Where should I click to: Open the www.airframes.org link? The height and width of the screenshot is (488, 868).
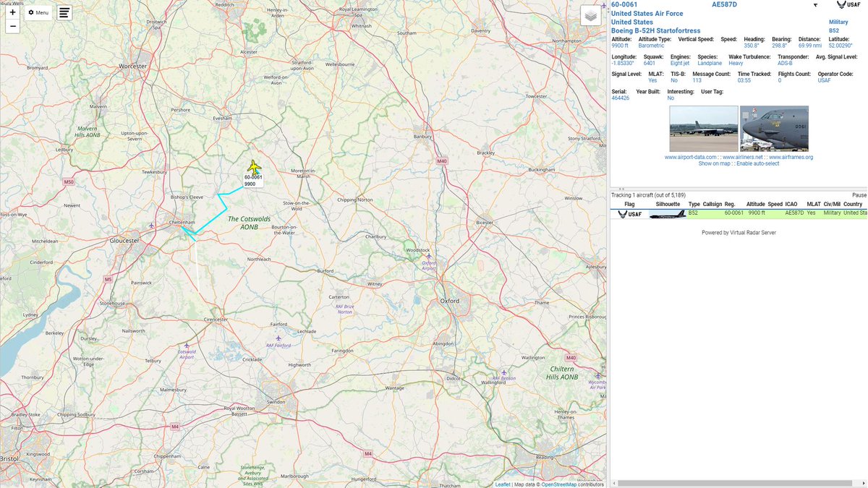(x=791, y=157)
